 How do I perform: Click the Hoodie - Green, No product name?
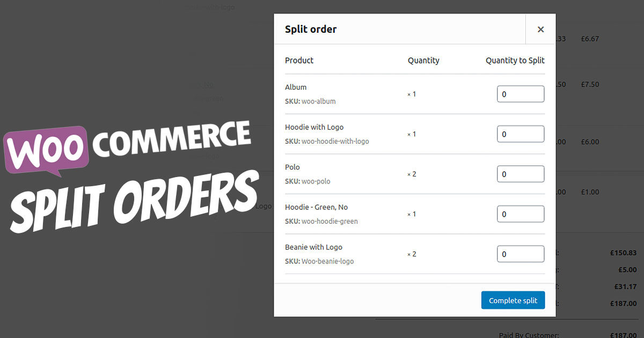tap(316, 207)
